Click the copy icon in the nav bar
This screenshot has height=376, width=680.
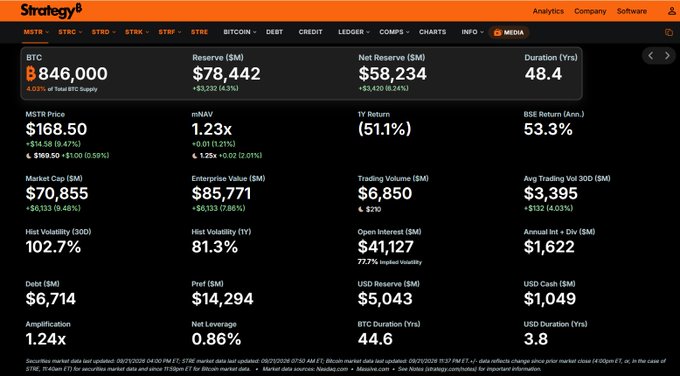(x=669, y=33)
